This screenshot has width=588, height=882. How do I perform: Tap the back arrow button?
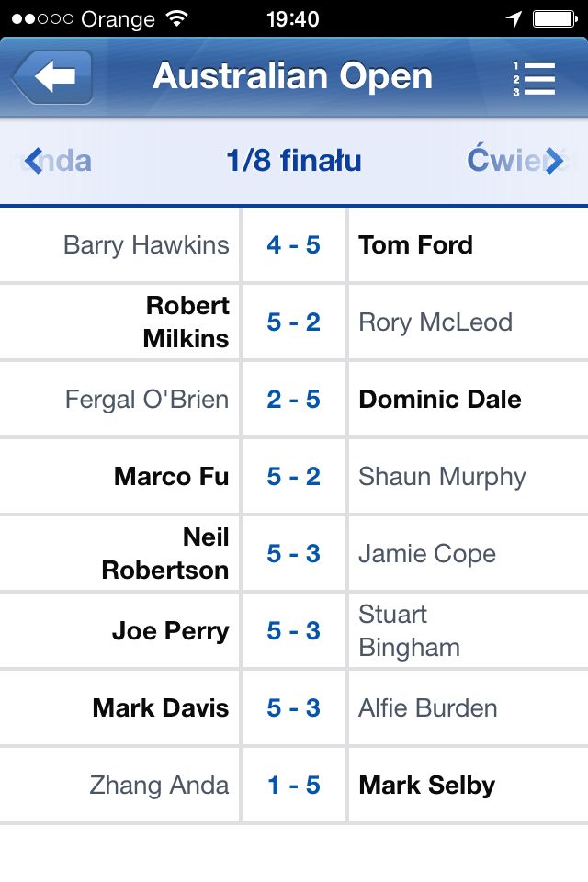click(x=53, y=76)
